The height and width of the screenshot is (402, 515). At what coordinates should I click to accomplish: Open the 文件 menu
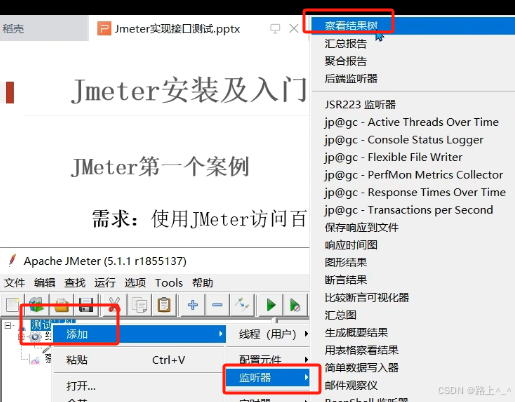tap(14, 283)
